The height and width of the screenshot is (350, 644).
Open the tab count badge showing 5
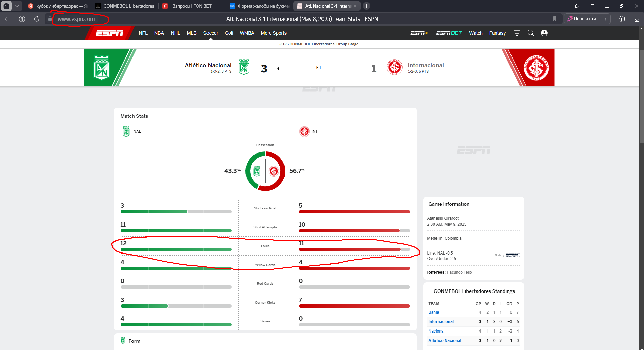coord(6,6)
